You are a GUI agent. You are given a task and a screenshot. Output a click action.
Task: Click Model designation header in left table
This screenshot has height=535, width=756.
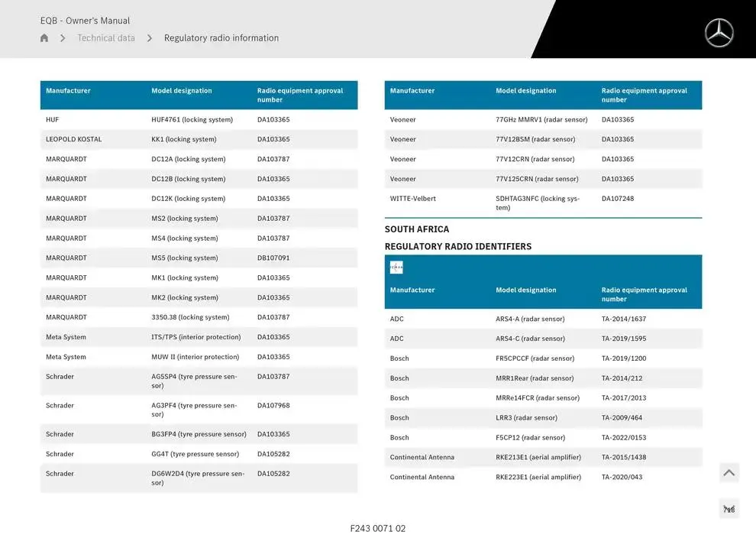point(182,91)
